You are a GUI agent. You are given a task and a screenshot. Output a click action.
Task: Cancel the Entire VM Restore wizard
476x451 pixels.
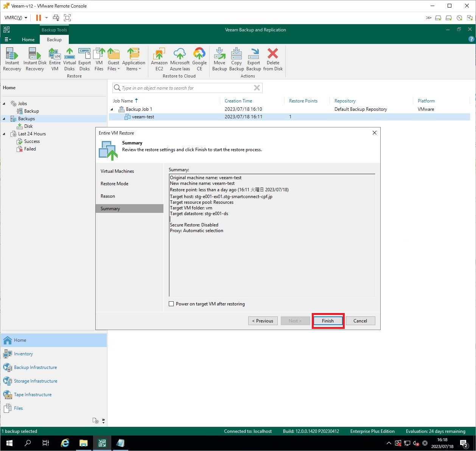[x=360, y=321]
